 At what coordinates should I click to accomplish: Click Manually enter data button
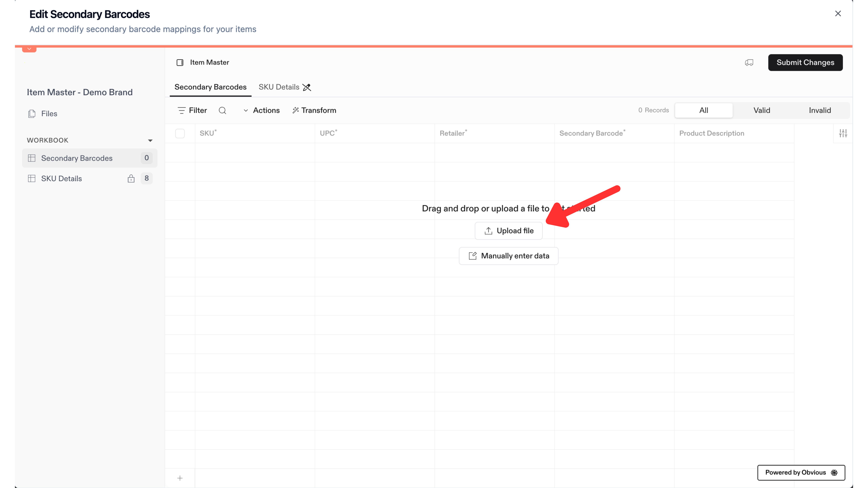(508, 256)
